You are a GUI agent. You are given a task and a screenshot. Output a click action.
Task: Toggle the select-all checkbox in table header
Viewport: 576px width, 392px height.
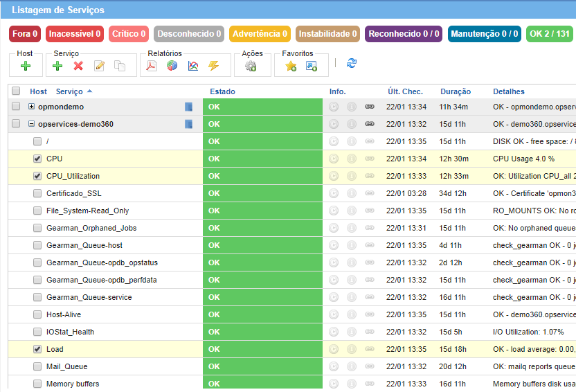(15, 91)
